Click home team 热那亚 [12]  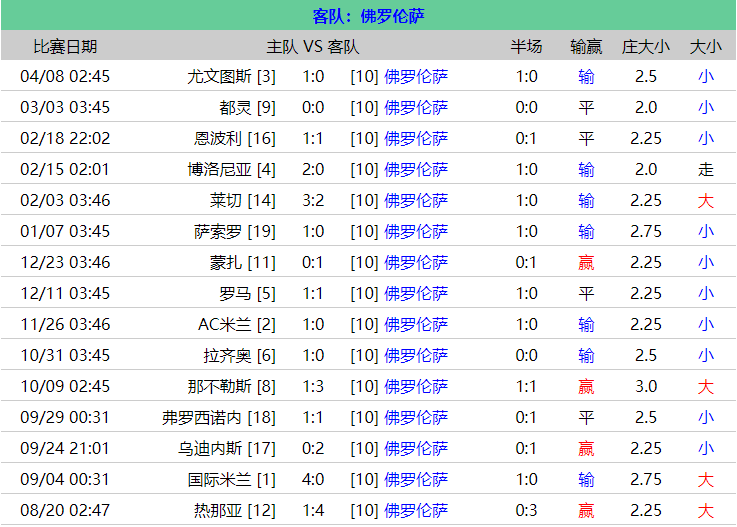pyautogui.click(x=235, y=511)
